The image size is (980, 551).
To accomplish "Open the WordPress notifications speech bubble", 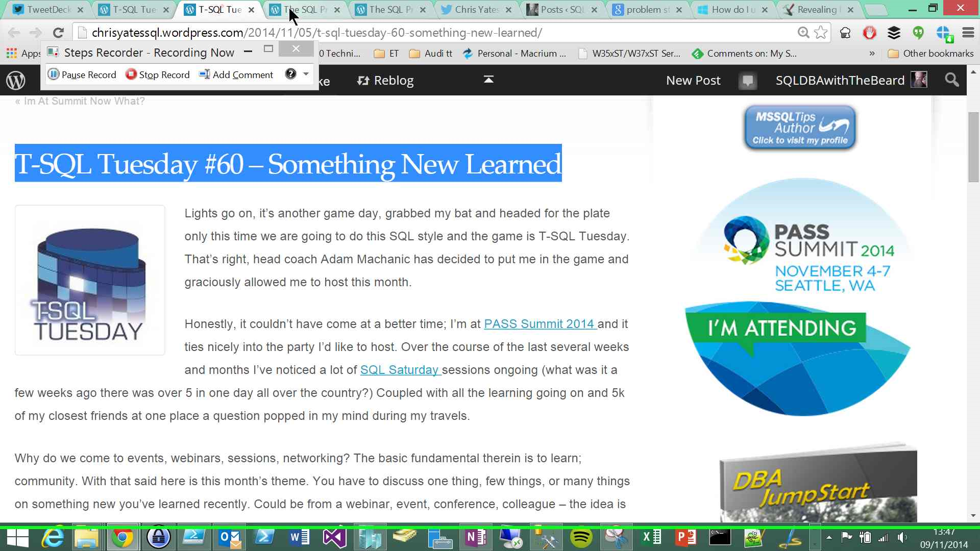I will pyautogui.click(x=748, y=81).
